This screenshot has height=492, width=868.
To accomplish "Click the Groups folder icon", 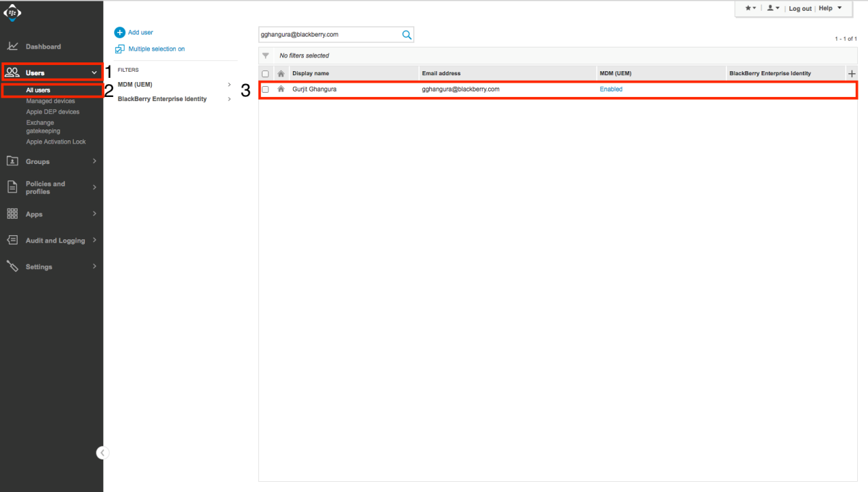I will [12, 161].
